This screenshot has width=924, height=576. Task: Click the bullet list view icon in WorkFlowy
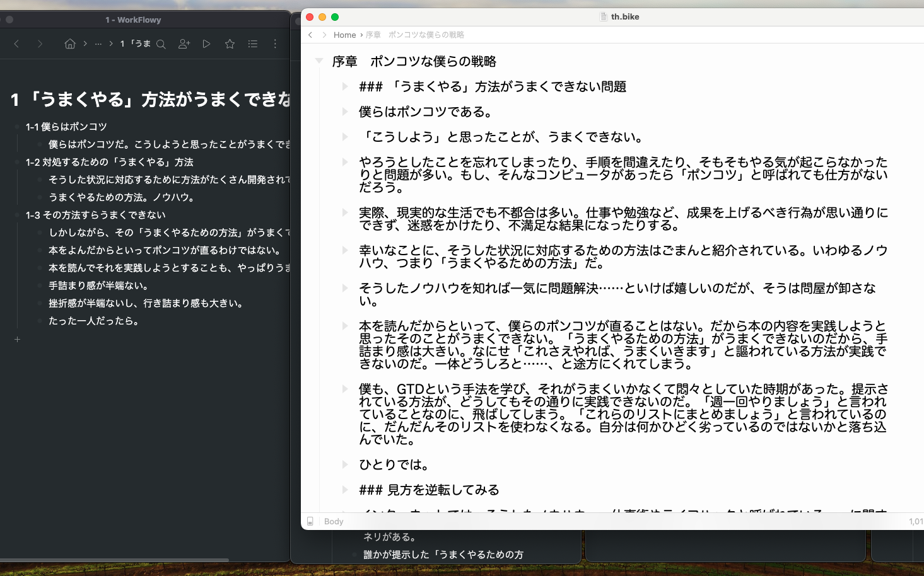point(253,44)
